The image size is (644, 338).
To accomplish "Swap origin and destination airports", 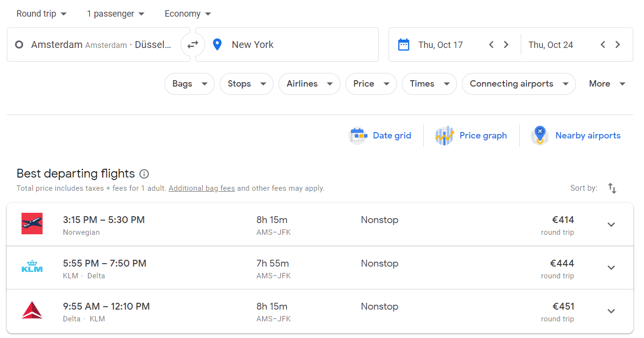I will point(193,45).
